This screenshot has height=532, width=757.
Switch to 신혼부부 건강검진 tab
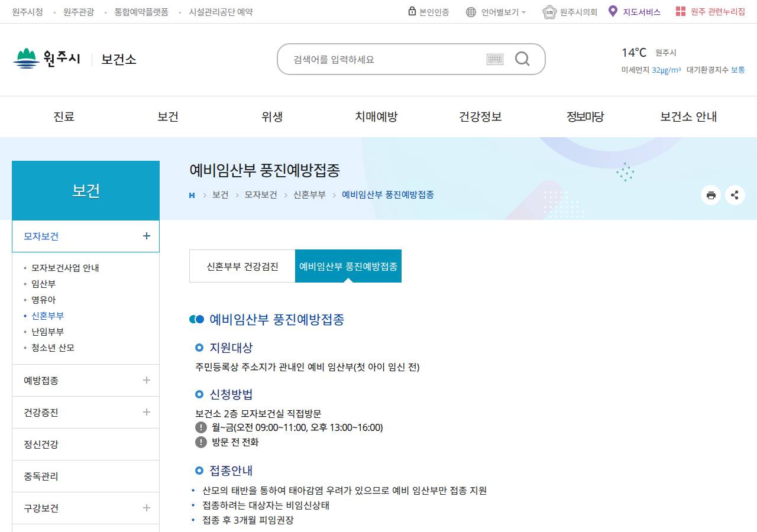click(x=242, y=266)
